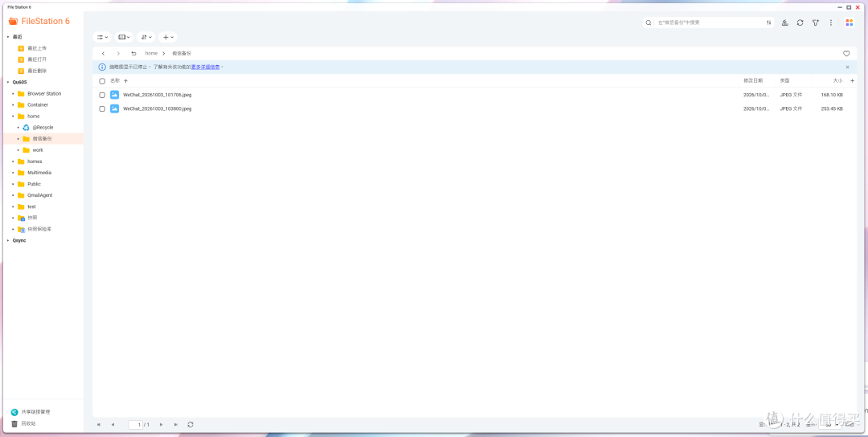The image size is (868, 437).
Task: Add folder to favorites with heart icon
Action: pos(846,54)
